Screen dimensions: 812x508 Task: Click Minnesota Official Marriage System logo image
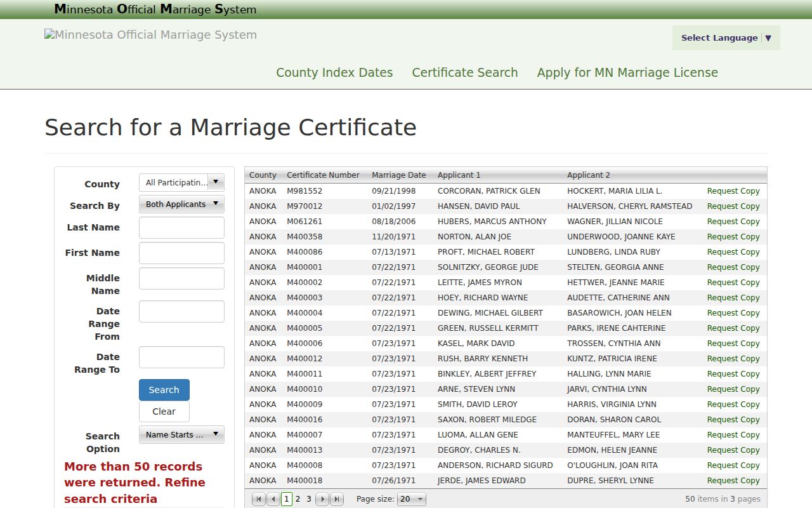click(151, 35)
